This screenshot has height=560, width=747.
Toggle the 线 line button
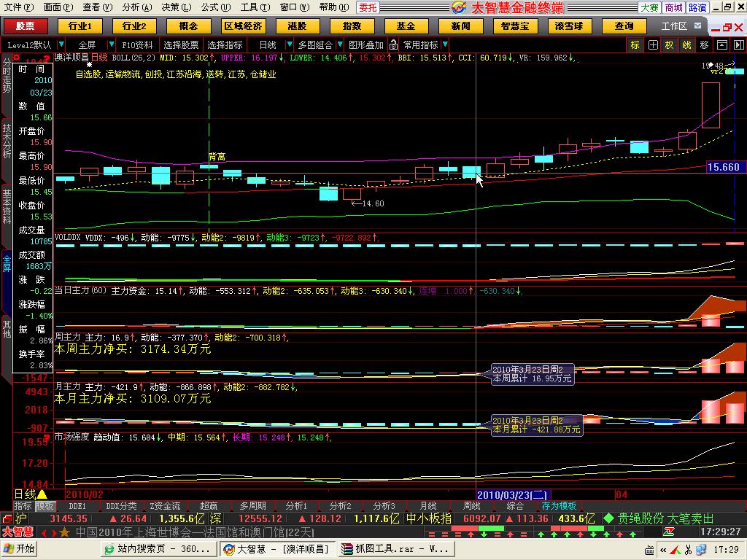(686, 44)
